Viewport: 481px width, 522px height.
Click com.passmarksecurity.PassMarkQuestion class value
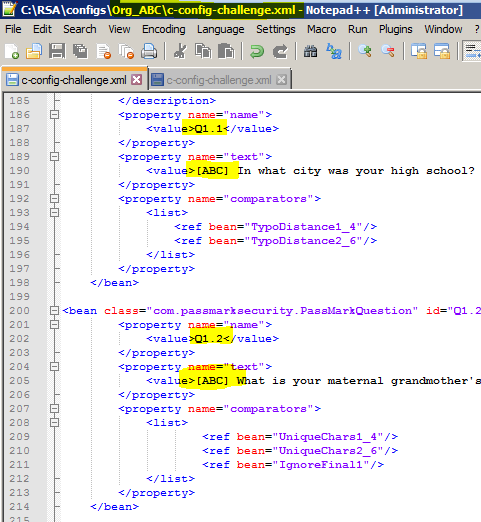pos(282,311)
